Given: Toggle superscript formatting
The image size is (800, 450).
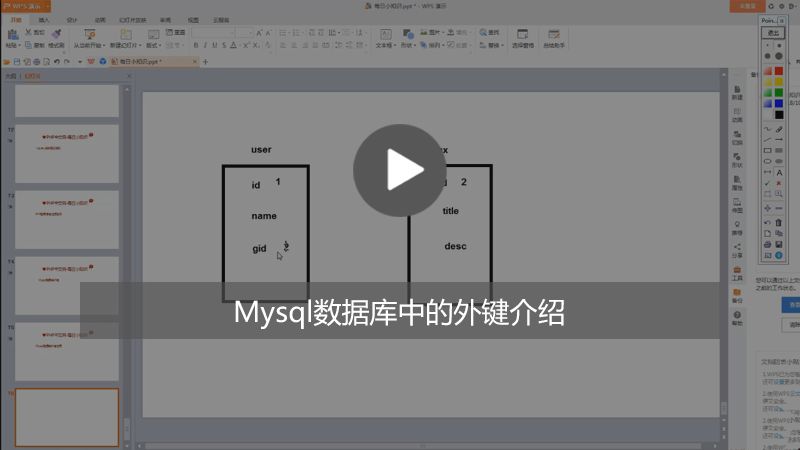Looking at the screenshot, I should [246, 45].
